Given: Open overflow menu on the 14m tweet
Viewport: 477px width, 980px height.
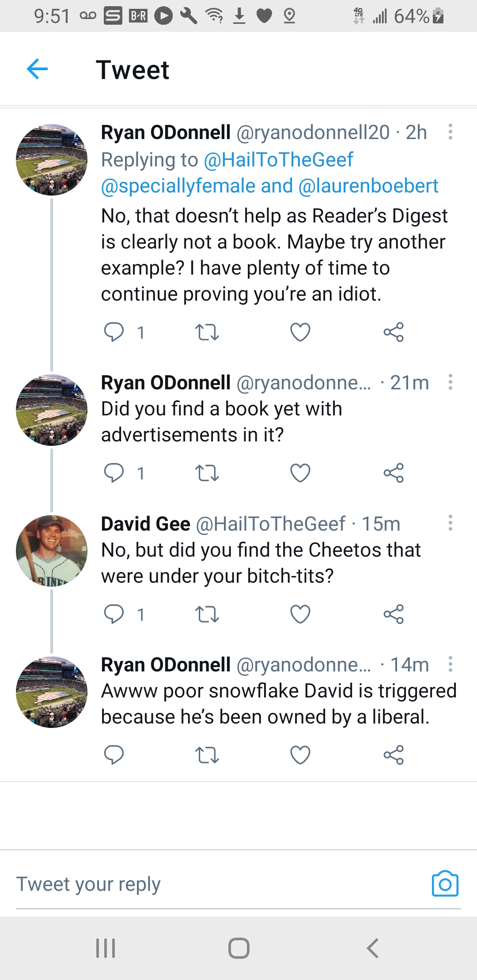Looking at the screenshot, I should point(450,664).
